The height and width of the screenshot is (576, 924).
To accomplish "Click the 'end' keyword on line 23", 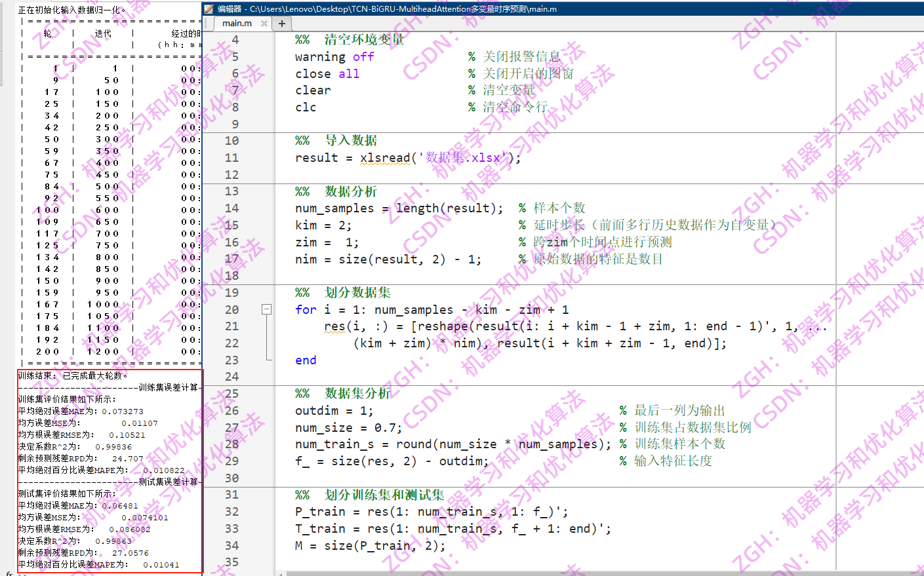I will [306, 360].
